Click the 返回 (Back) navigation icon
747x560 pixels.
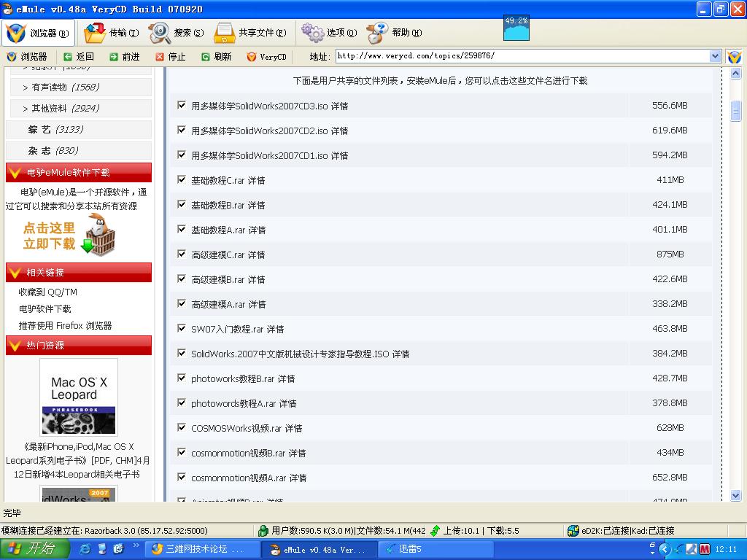(x=68, y=57)
